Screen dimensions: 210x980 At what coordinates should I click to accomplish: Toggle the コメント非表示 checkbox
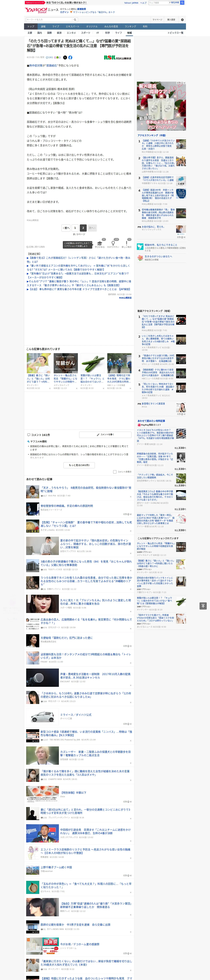(115, 472)
